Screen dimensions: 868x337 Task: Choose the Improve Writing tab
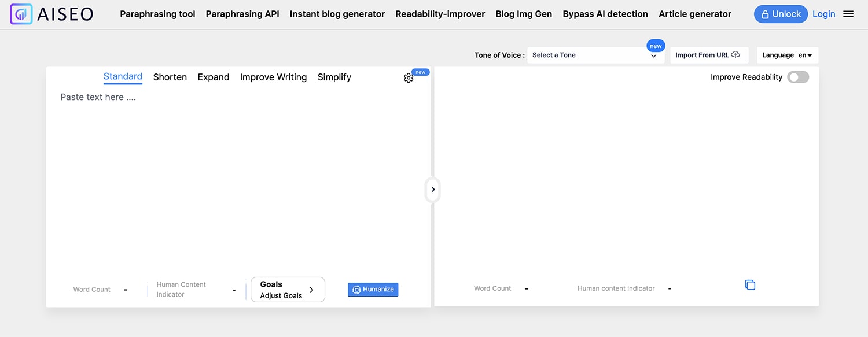pyautogui.click(x=273, y=77)
